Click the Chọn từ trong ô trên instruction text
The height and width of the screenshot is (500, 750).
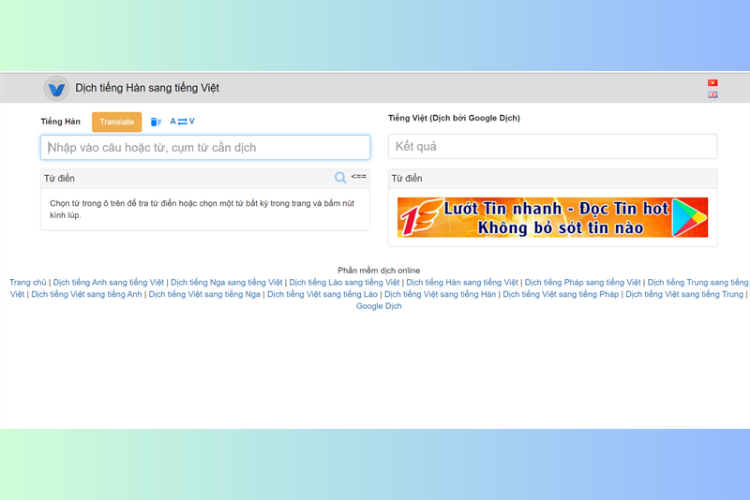click(x=202, y=209)
